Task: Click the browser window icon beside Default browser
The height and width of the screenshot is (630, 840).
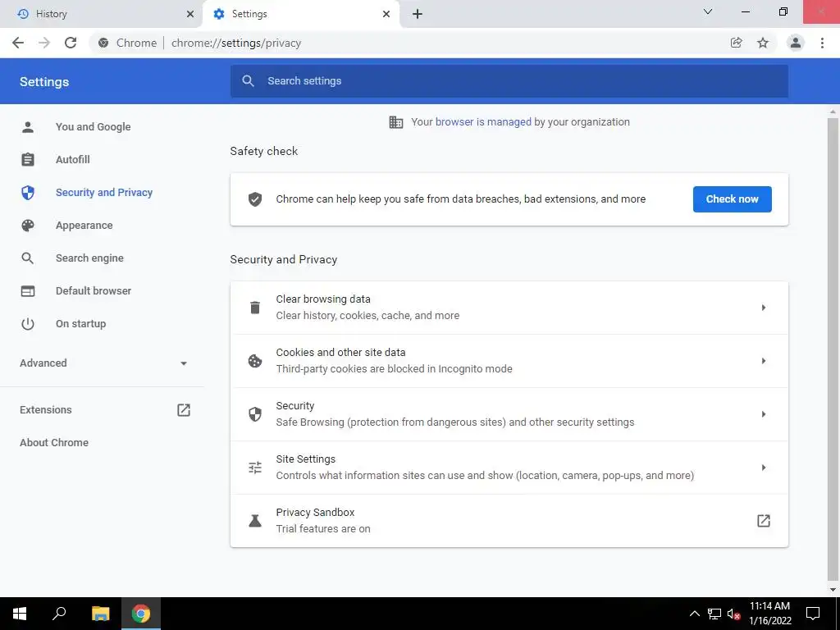Action: pos(28,291)
